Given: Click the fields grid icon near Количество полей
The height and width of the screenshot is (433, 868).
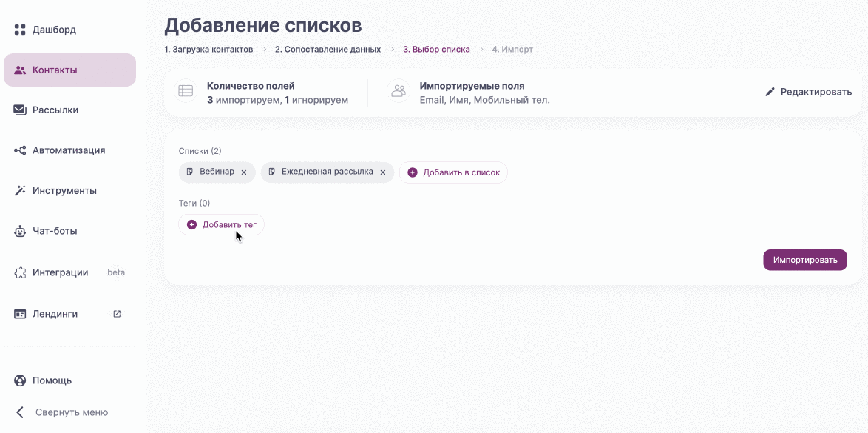Looking at the screenshot, I should tap(185, 92).
